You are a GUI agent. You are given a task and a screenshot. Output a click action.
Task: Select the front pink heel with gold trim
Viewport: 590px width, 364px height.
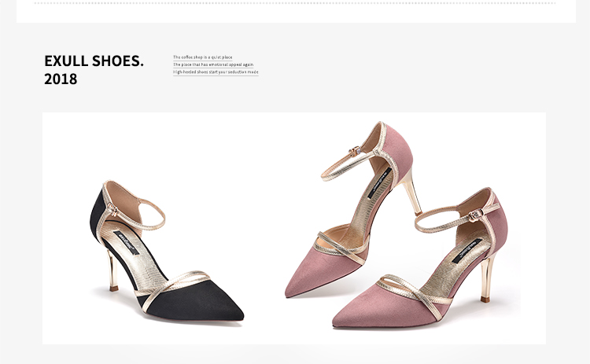pos(420,259)
